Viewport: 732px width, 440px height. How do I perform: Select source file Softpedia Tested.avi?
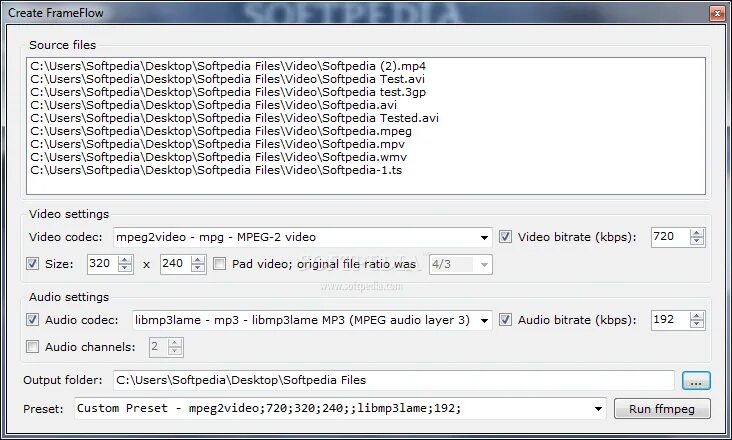(234, 118)
